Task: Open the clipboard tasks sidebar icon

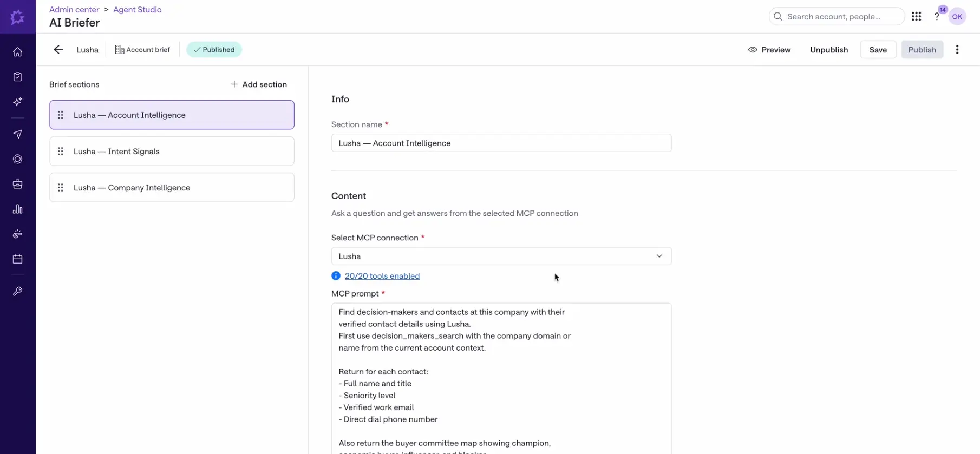Action: click(17, 77)
